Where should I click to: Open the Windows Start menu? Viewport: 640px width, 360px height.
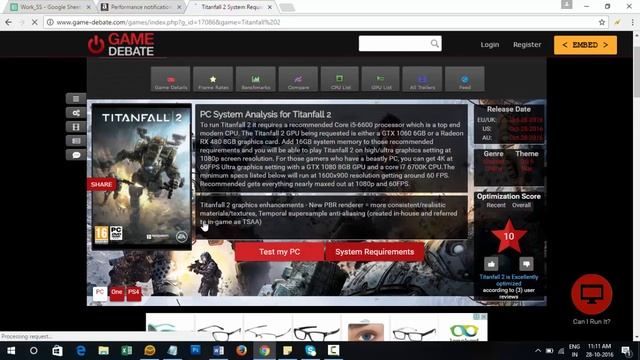[11, 351]
